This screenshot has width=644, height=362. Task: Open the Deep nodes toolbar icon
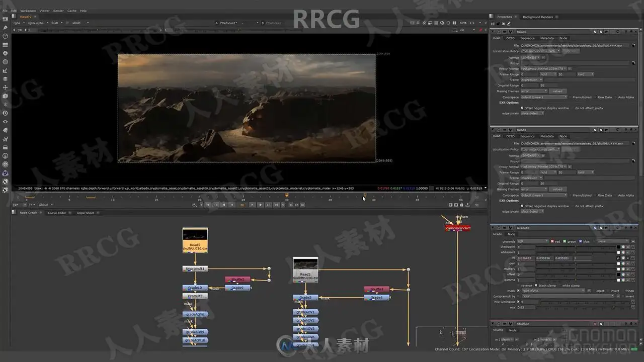tap(5, 113)
